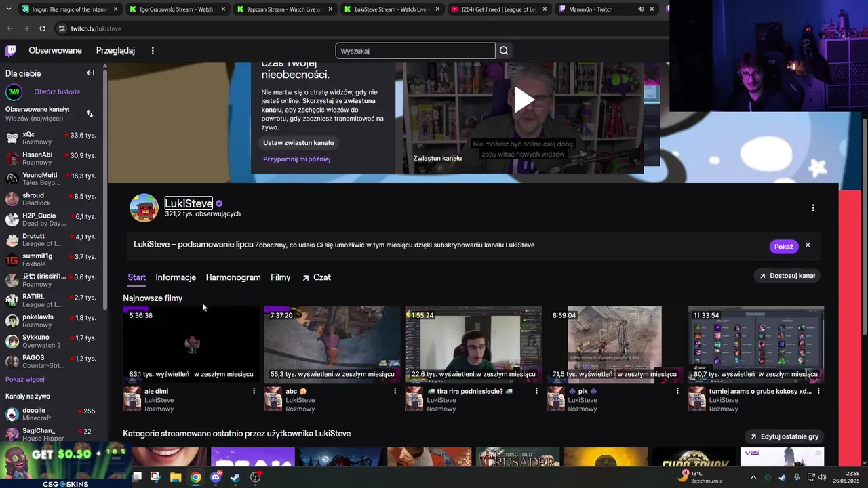Image resolution: width=868 pixels, height=488 pixels.
Task: Open options for 'pik' video
Action: 677,391
